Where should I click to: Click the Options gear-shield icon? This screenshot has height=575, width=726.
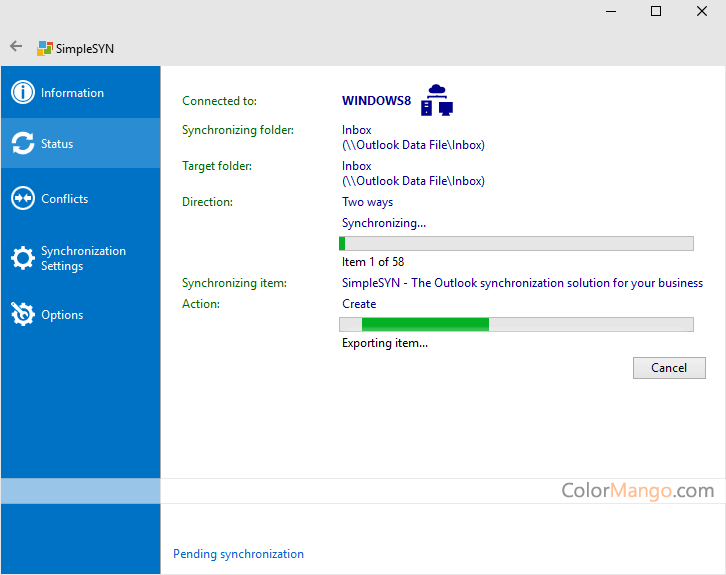(23, 315)
